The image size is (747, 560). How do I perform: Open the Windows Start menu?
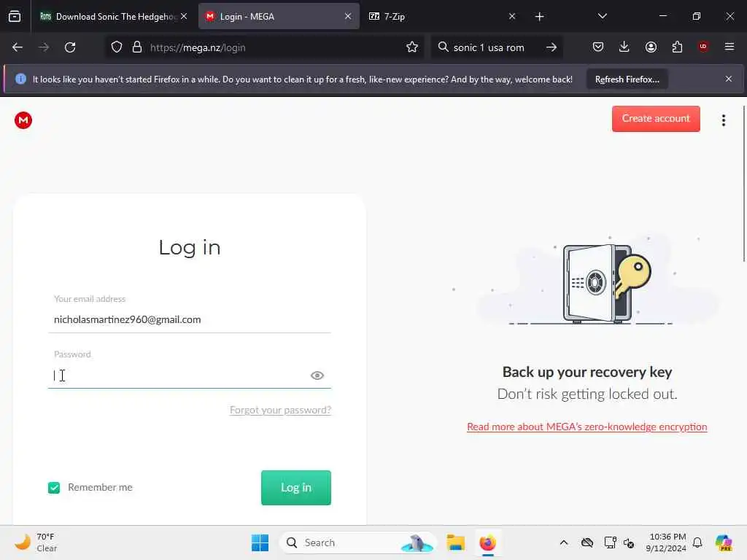pyautogui.click(x=260, y=542)
